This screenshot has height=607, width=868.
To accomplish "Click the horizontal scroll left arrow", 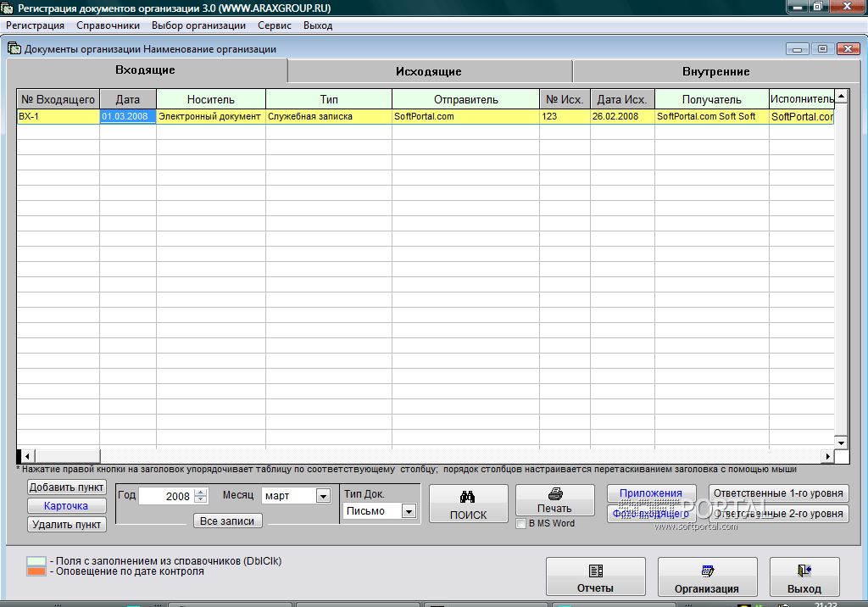I will [26, 456].
